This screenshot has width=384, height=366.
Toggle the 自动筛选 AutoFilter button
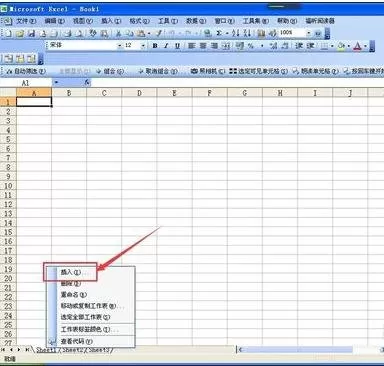(x=26, y=71)
